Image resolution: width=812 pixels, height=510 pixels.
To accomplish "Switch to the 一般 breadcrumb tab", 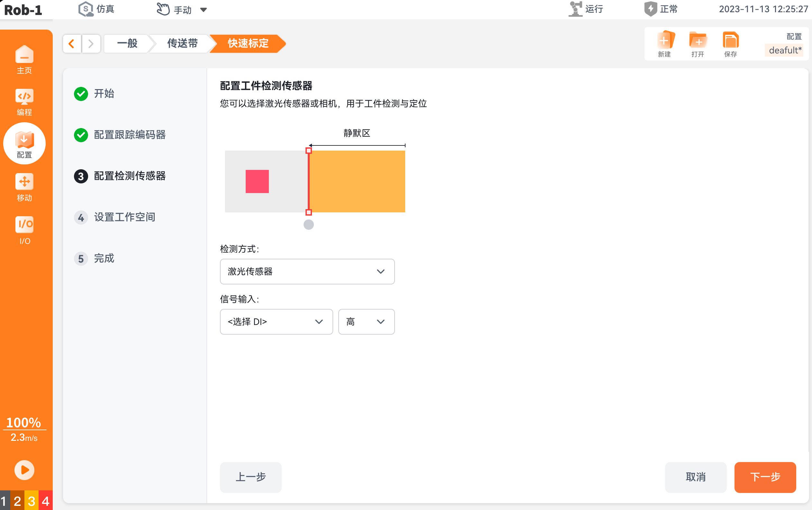I will pos(127,43).
